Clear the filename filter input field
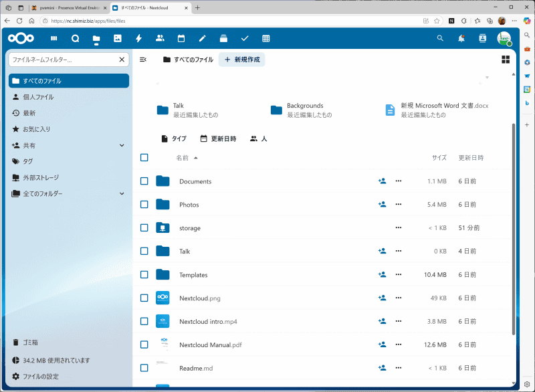This screenshot has width=535, height=392. pyautogui.click(x=121, y=60)
